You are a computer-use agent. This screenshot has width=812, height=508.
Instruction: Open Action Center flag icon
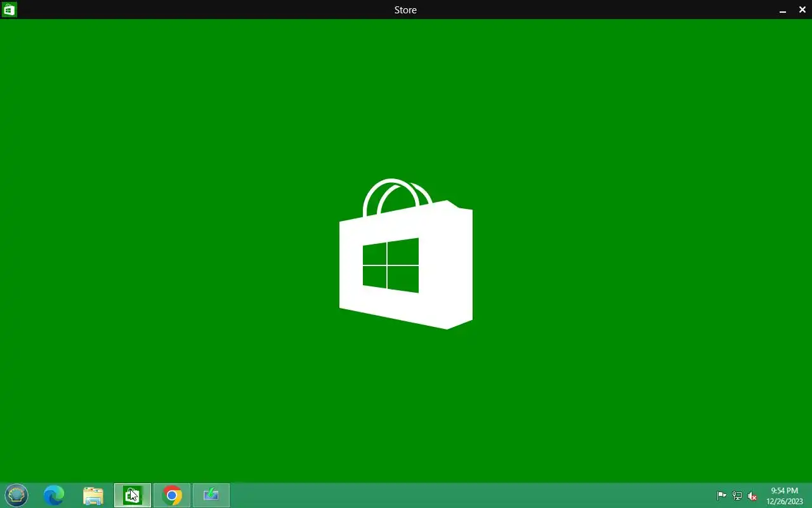(721, 496)
